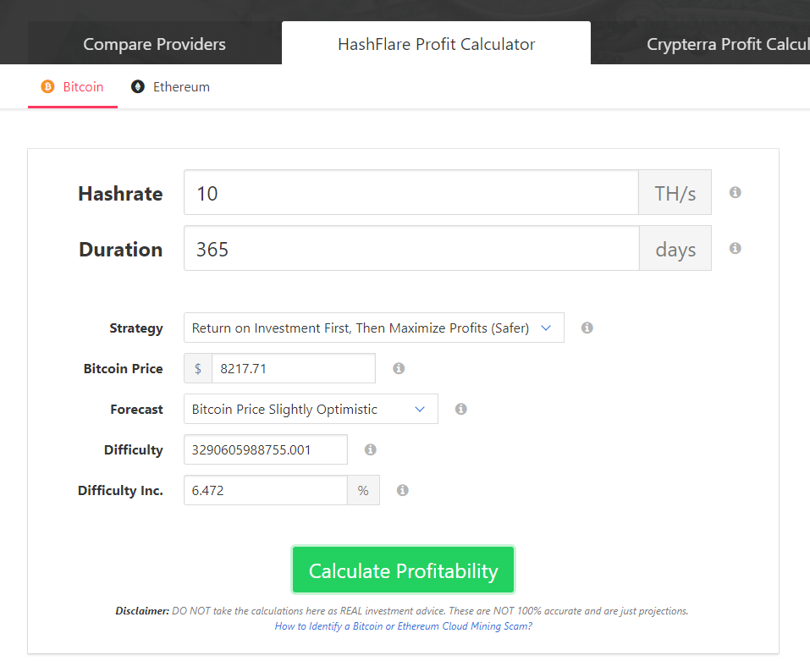Switch to the Ethereum sub-tab

(170, 87)
